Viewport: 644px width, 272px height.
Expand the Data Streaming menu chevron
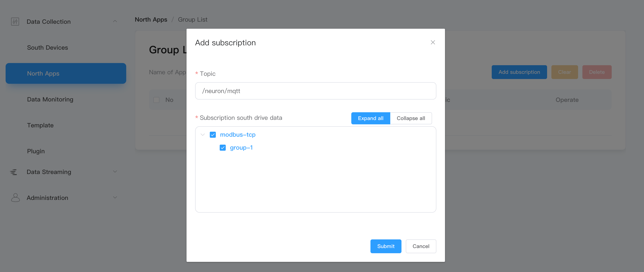[x=115, y=172]
